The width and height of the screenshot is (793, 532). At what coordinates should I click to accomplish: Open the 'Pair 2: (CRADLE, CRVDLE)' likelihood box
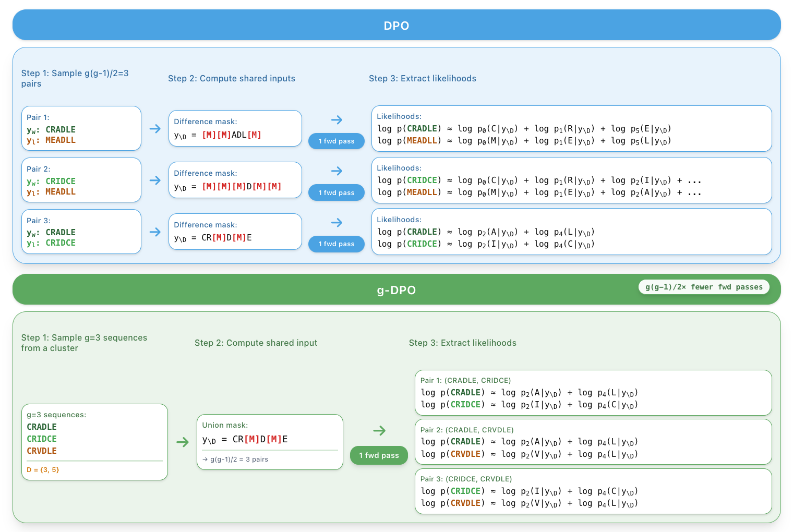point(593,442)
